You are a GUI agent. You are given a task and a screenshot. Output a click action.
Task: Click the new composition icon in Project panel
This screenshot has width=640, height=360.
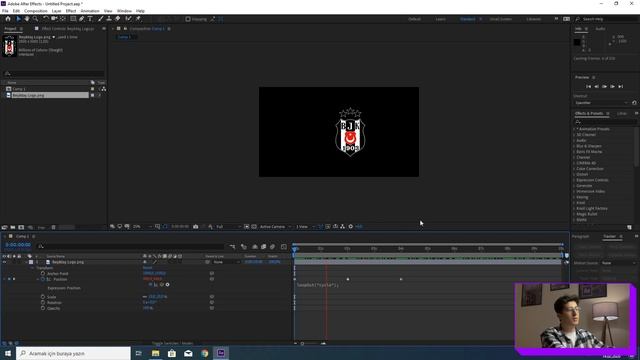pyautogui.click(x=21, y=227)
